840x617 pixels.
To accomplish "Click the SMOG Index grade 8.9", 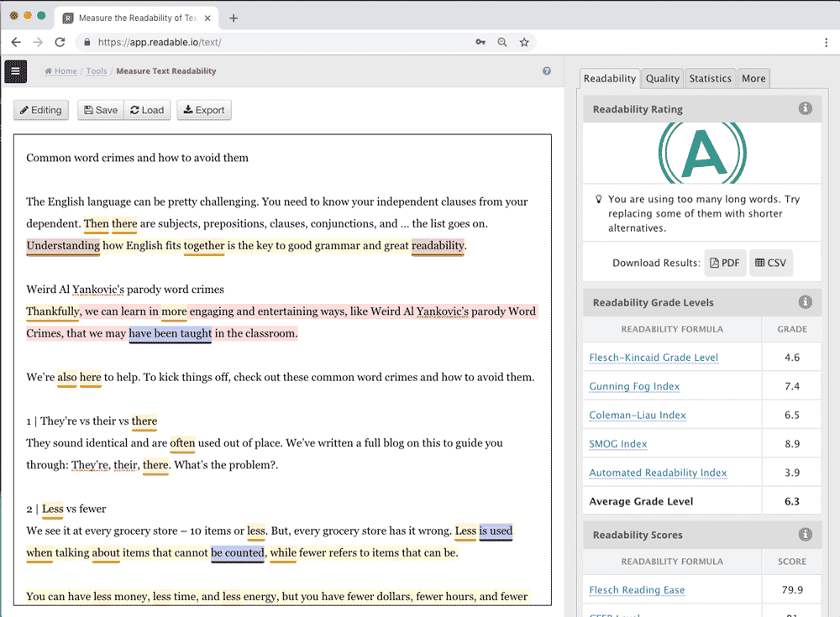I will point(792,444).
